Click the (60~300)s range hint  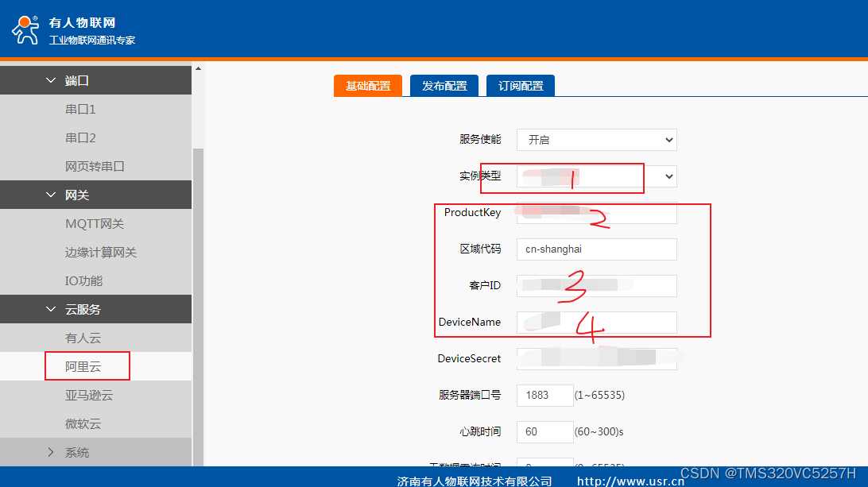click(x=599, y=431)
